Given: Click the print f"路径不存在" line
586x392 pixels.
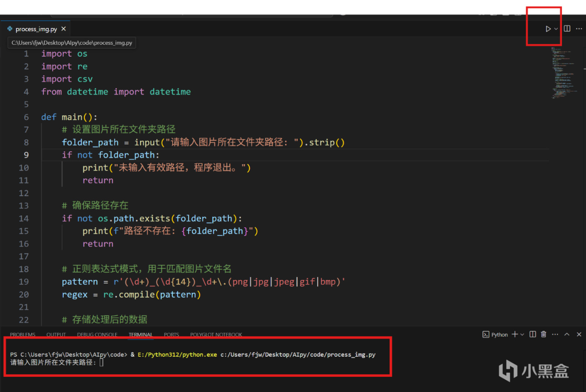Looking at the screenshot, I should pyautogui.click(x=170, y=231).
